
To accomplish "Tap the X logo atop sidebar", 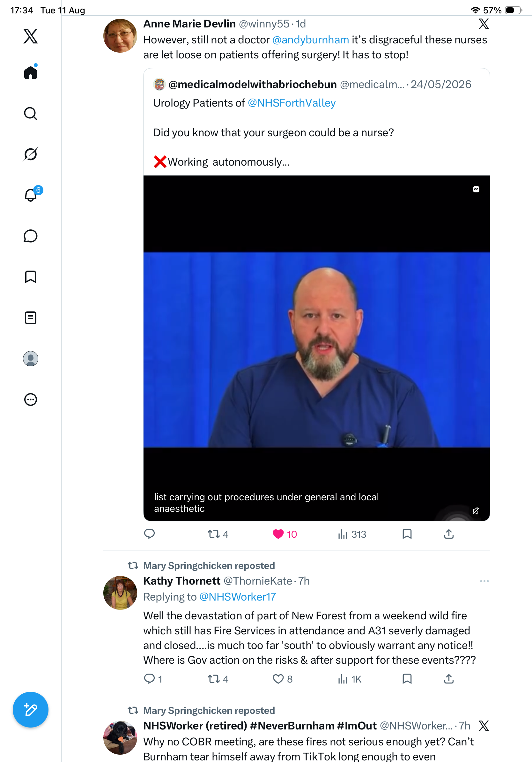I will [x=31, y=36].
